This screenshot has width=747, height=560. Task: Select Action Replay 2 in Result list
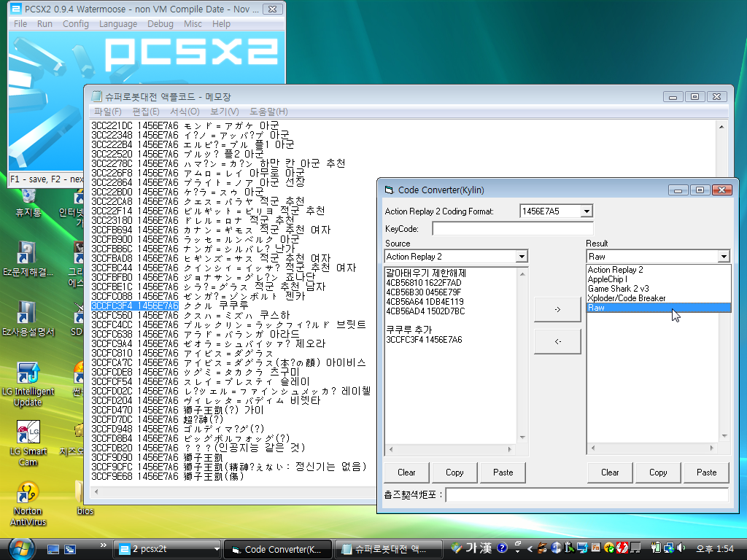click(x=659, y=270)
